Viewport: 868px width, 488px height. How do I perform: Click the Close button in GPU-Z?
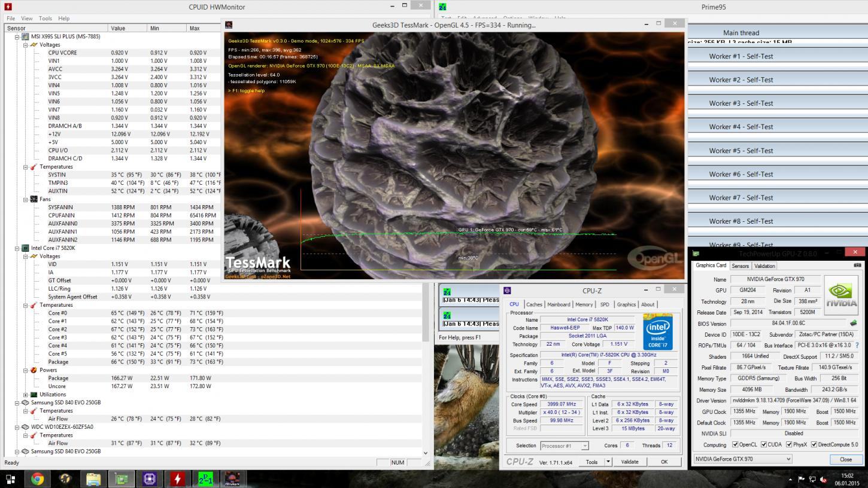tap(845, 459)
